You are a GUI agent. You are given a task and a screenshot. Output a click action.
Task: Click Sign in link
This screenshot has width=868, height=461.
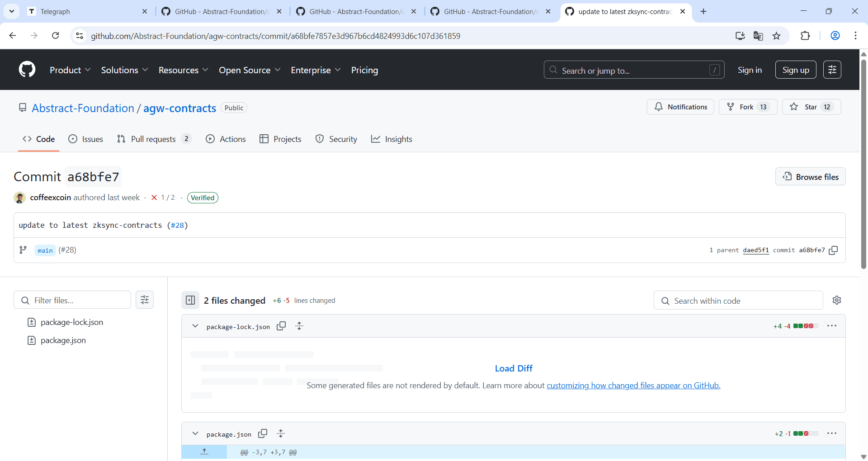(750, 70)
